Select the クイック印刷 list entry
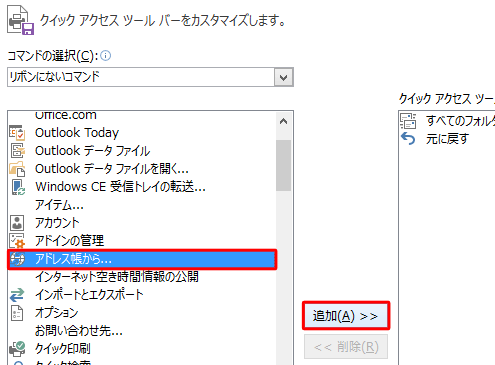Image resolution: width=495 pixels, height=365 pixels. click(x=142, y=349)
